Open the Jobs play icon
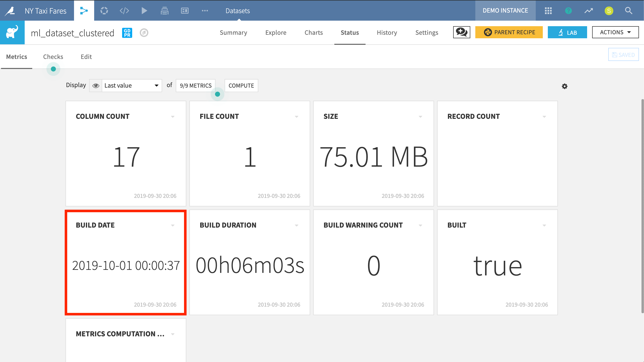This screenshot has height=362, width=644. tap(144, 11)
